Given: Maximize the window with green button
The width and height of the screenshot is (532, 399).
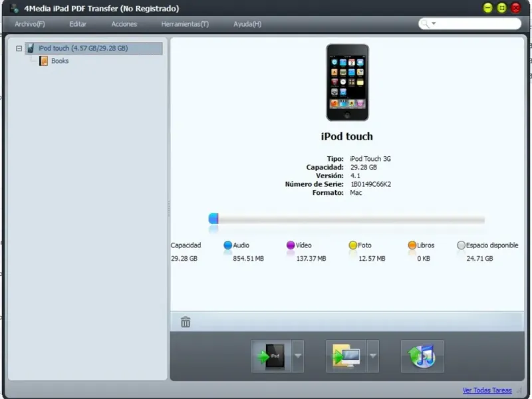Looking at the screenshot, I should (x=502, y=8).
